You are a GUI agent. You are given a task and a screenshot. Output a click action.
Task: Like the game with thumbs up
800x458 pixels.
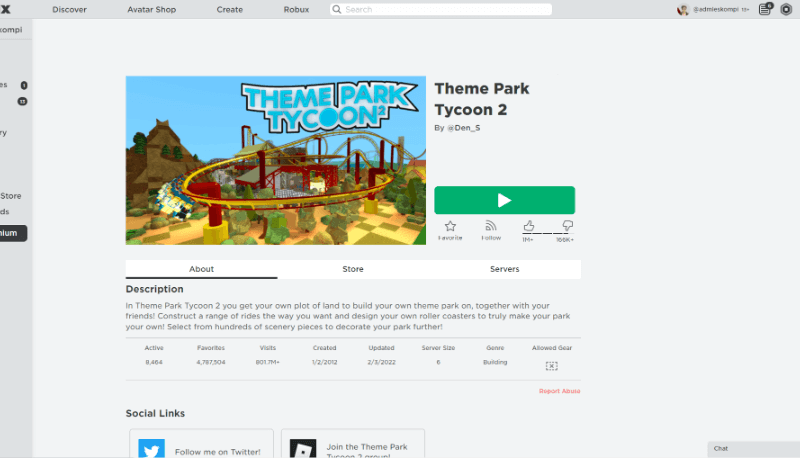coord(529,225)
